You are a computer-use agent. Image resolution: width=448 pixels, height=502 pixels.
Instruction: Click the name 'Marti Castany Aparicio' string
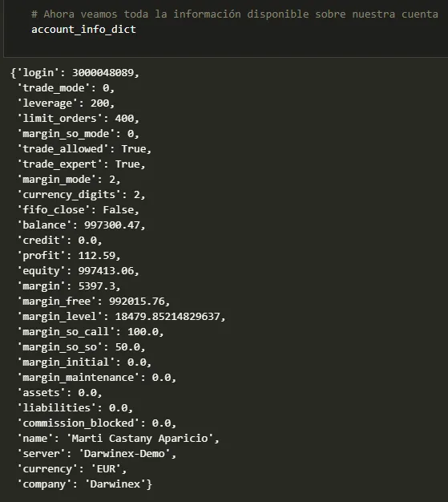(x=139, y=439)
